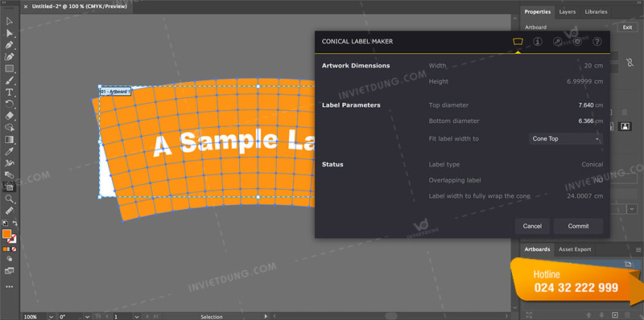Open the rotation angle dropdown
The image size is (644, 320).
[87, 317]
